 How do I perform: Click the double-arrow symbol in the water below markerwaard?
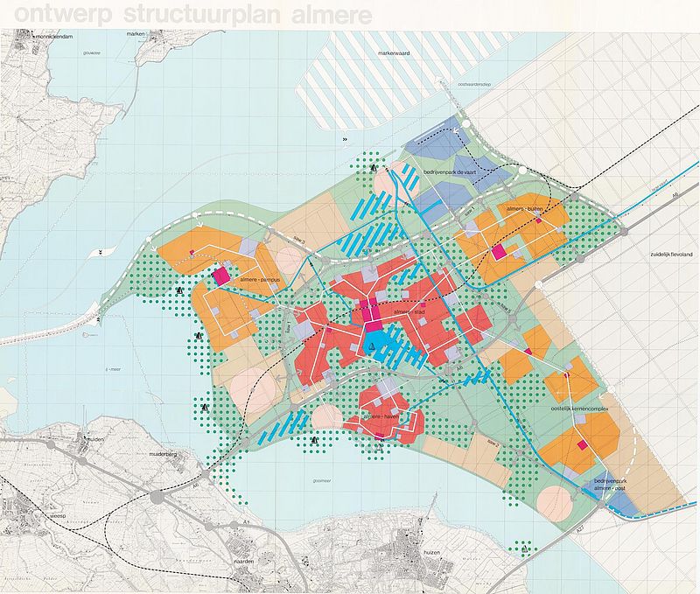tap(345, 139)
